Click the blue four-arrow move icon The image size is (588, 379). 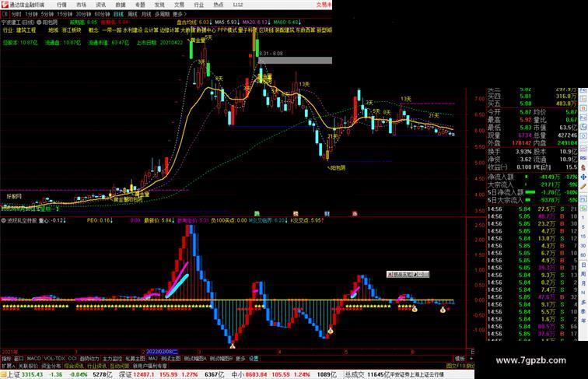(x=583, y=177)
